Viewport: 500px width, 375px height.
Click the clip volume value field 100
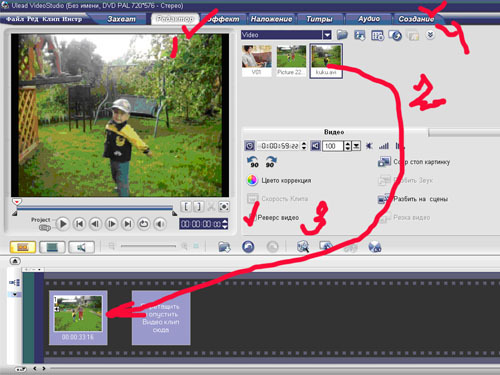pos(333,146)
